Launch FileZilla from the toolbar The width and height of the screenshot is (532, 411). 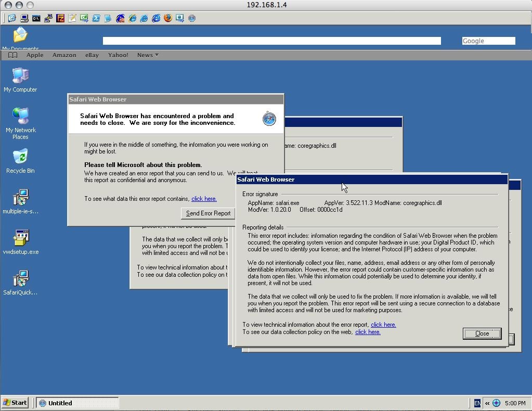point(60,18)
